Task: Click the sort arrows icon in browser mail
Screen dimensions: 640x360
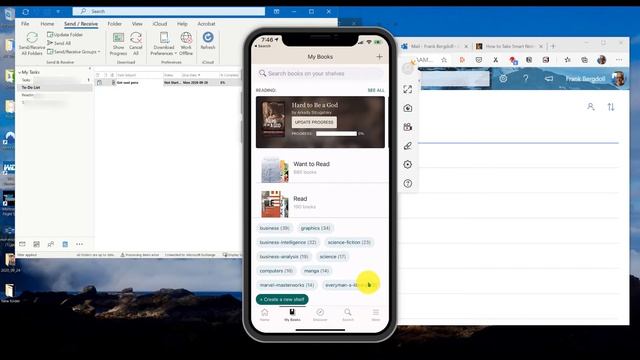Action: click(611, 107)
